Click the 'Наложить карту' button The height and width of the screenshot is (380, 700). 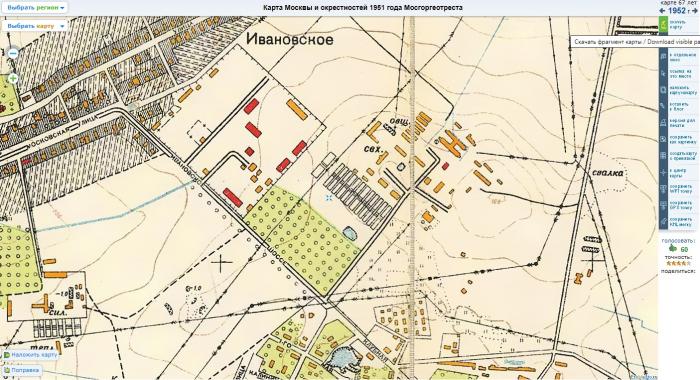coord(30,355)
